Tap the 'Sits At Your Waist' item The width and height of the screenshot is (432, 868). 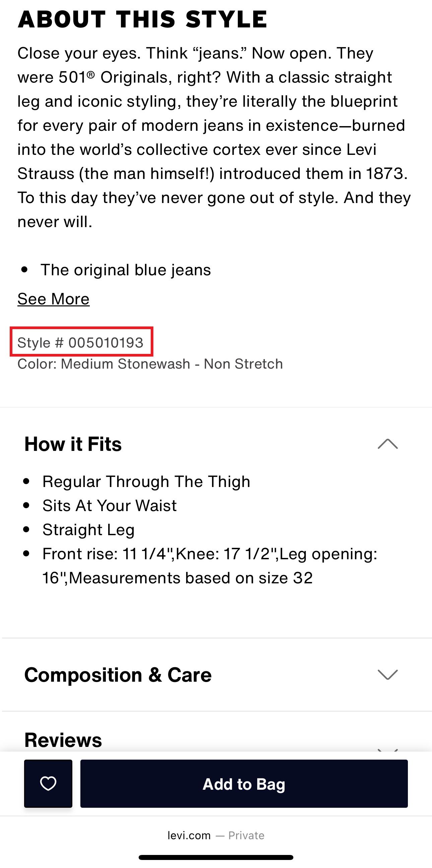click(109, 505)
